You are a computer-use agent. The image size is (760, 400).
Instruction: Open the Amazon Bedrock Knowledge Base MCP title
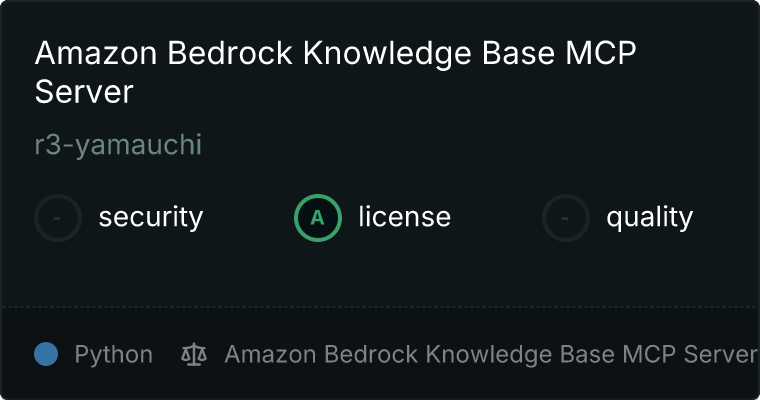coord(335,71)
